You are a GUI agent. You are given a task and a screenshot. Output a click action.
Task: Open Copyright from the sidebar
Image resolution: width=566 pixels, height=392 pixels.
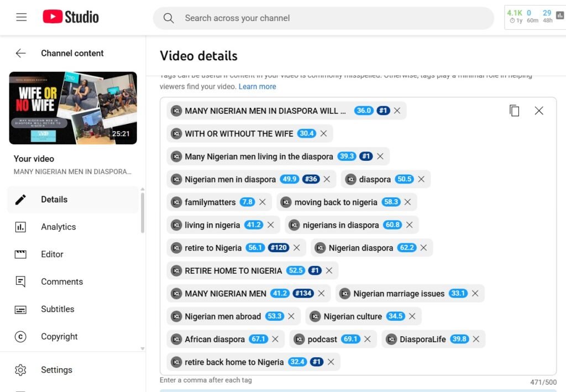(59, 336)
